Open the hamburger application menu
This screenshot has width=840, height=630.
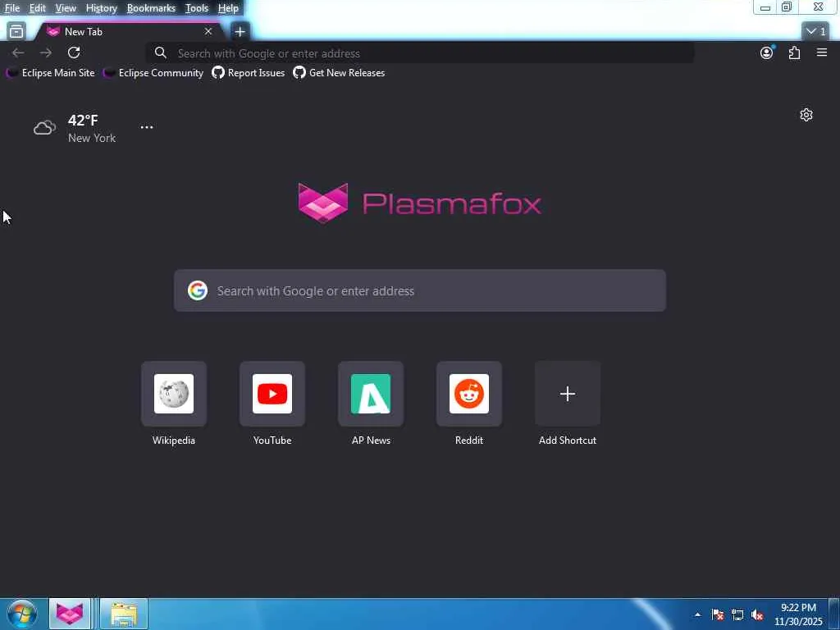click(x=822, y=52)
